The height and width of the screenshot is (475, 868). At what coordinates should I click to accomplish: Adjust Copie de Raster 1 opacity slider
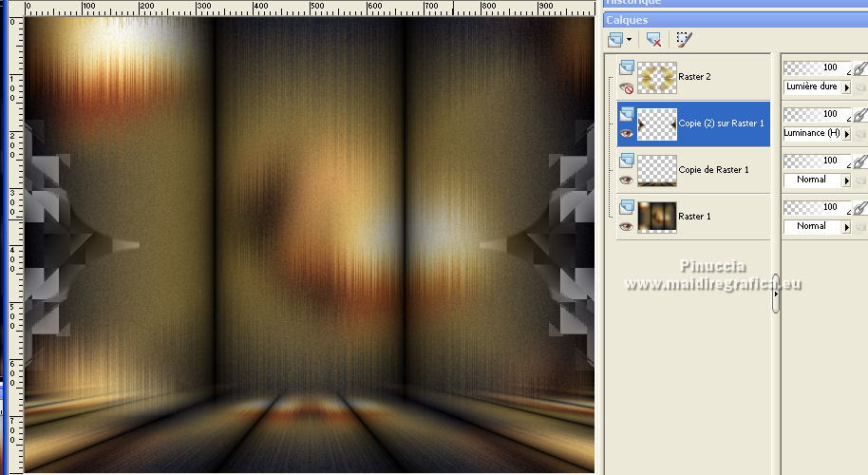817,161
